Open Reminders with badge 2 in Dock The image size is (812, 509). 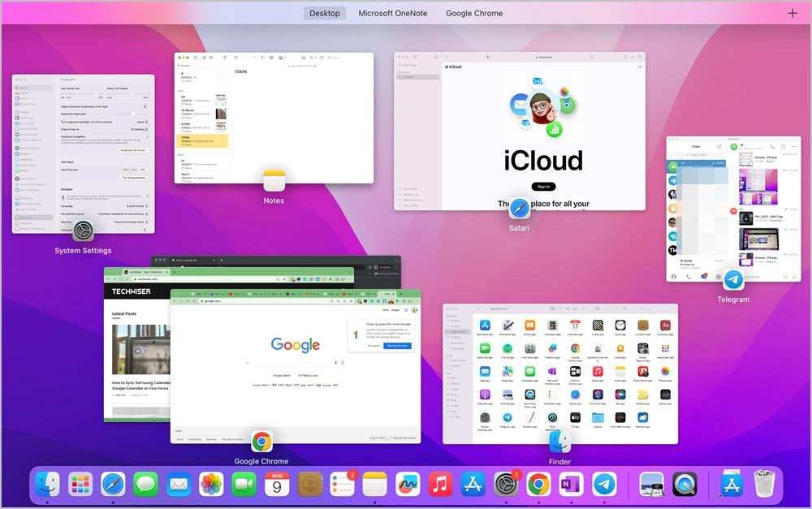click(343, 485)
